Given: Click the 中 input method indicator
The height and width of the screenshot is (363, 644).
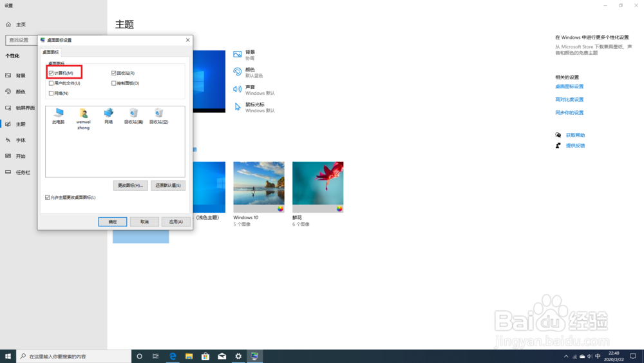Looking at the screenshot, I should [598, 357].
